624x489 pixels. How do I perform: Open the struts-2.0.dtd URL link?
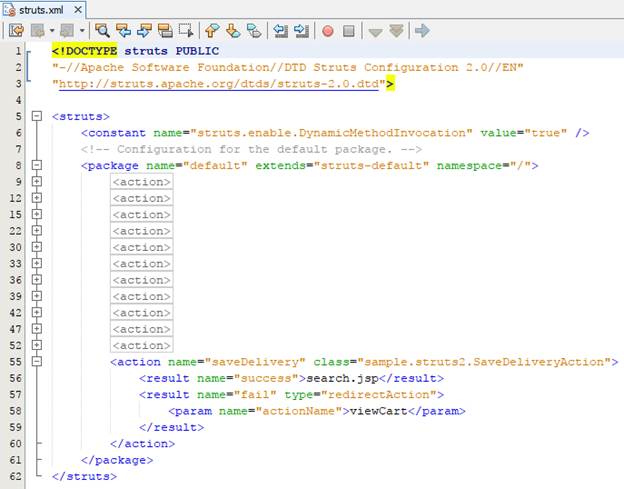pyautogui.click(x=219, y=84)
